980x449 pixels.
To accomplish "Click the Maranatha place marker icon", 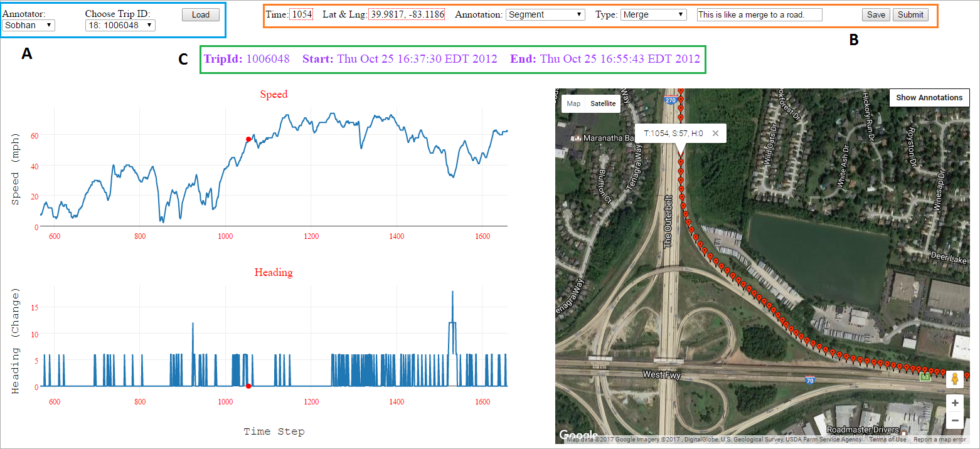I will tap(575, 138).
